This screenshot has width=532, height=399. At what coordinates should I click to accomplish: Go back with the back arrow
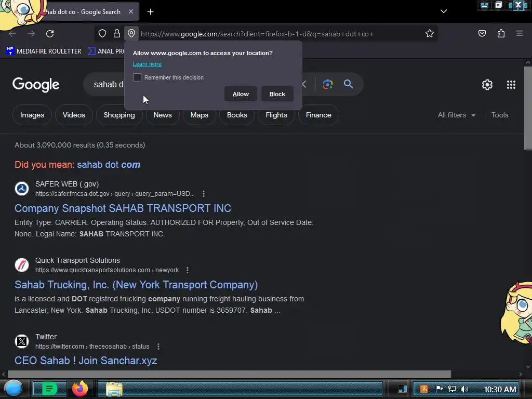click(12, 34)
